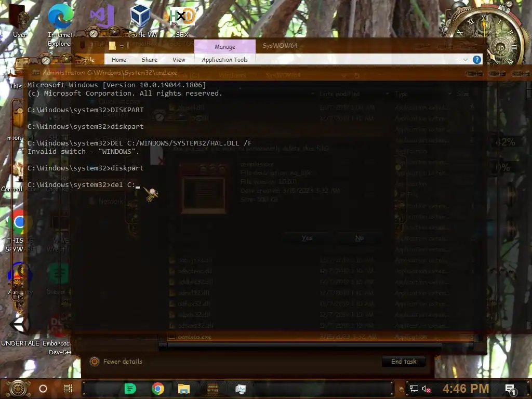Open the quick access toolbar dropdown arrow
532x399 pixels.
point(122,46)
